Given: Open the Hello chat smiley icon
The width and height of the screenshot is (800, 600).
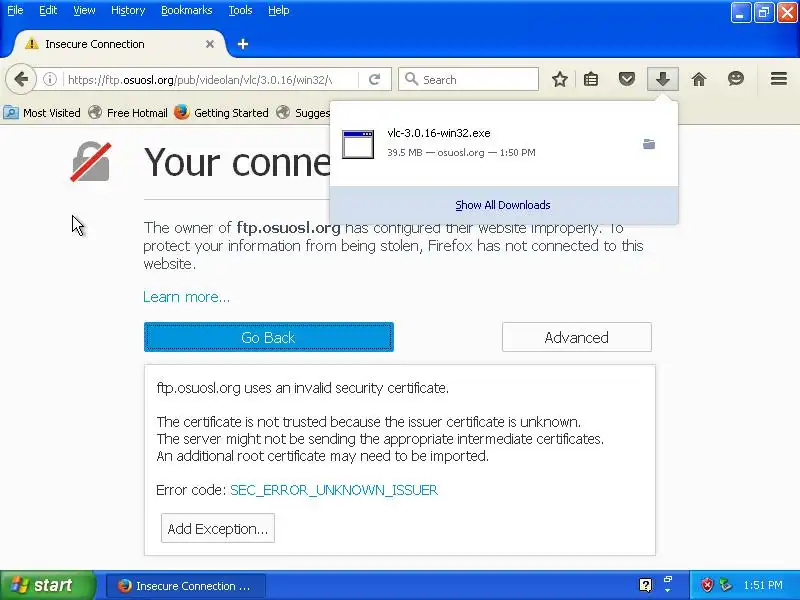Looking at the screenshot, I should (736, 79).
